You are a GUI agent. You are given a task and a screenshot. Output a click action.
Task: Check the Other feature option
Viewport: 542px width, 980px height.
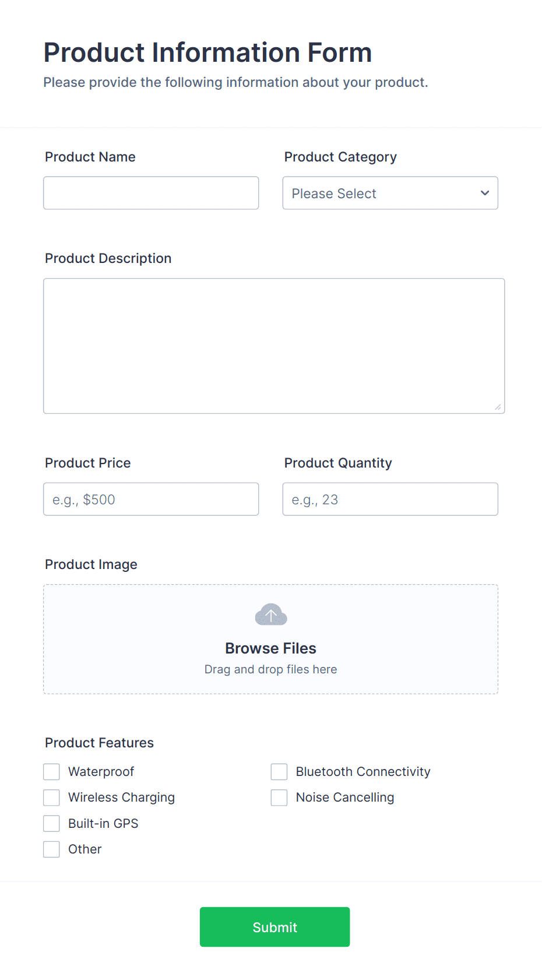pos(51,849)
